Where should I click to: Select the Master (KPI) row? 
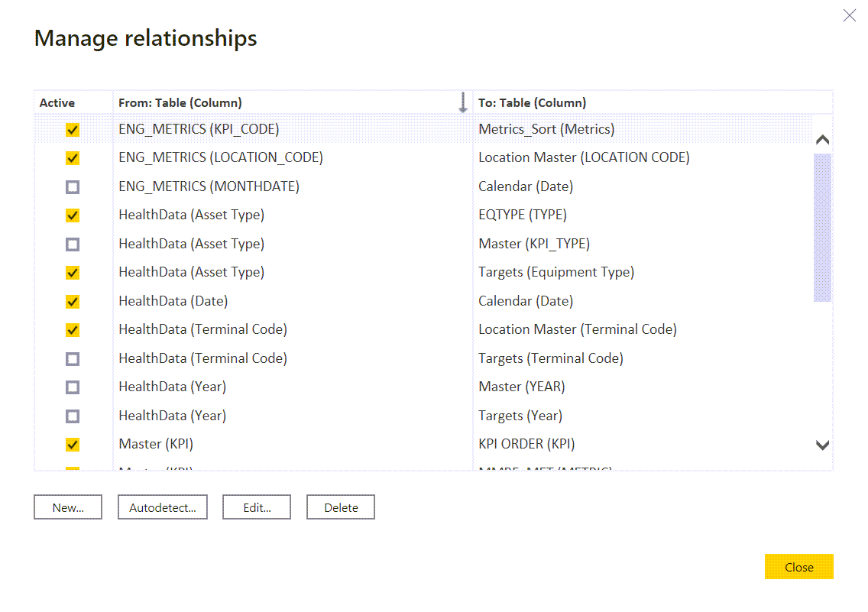coord(423,444)
